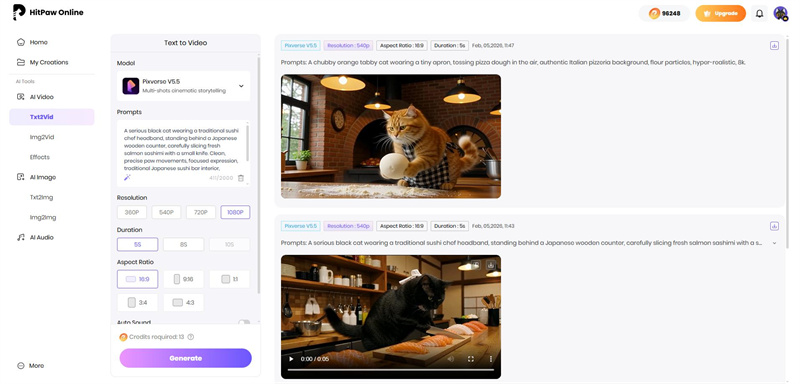Expand the truncated black cat prompt
The height and width of the screenshot is (384, 800).
point(774,243)
